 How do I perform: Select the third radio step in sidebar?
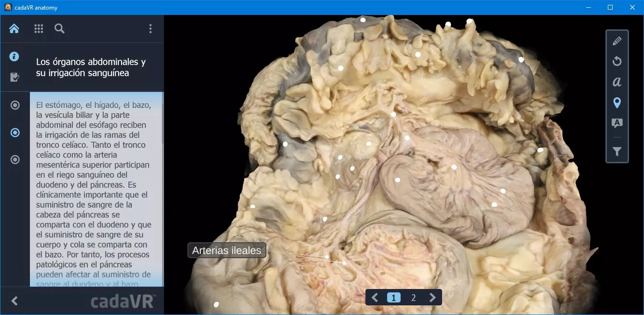click(x=15, y=159)
